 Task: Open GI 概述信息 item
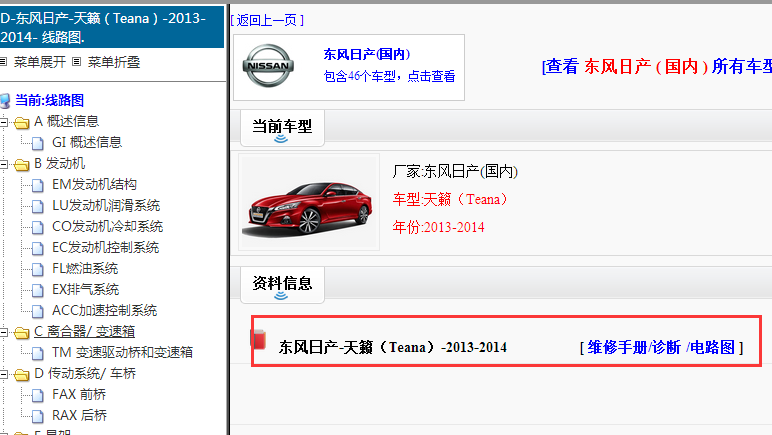(x=87, y=142)
